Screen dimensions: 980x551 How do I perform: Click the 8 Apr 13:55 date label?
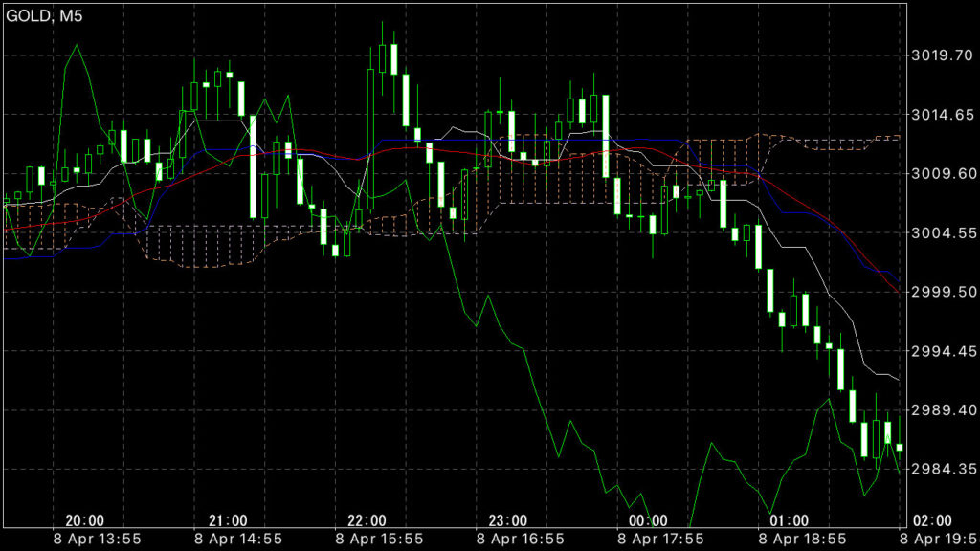coord(97,539)
